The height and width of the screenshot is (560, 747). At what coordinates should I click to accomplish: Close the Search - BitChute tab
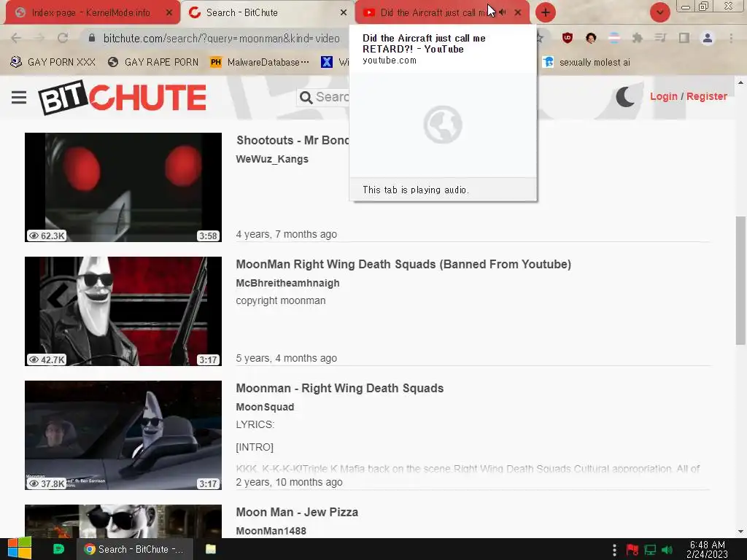(x=343, y=13)
